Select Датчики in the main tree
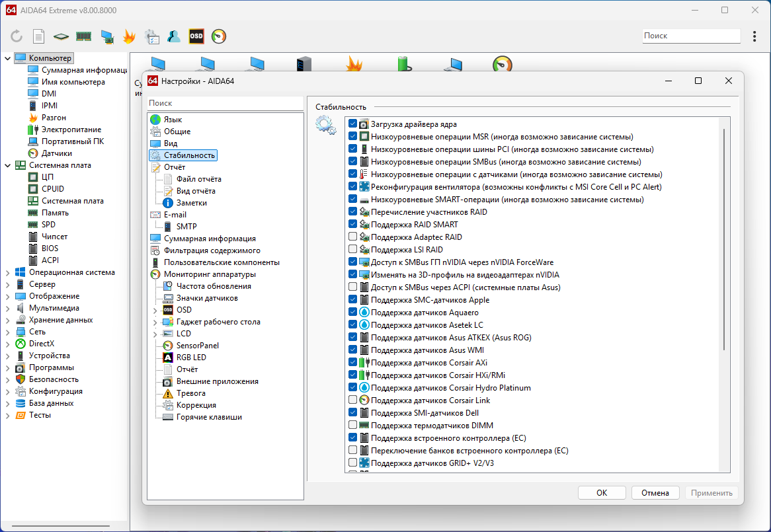 tap(57, 153)
